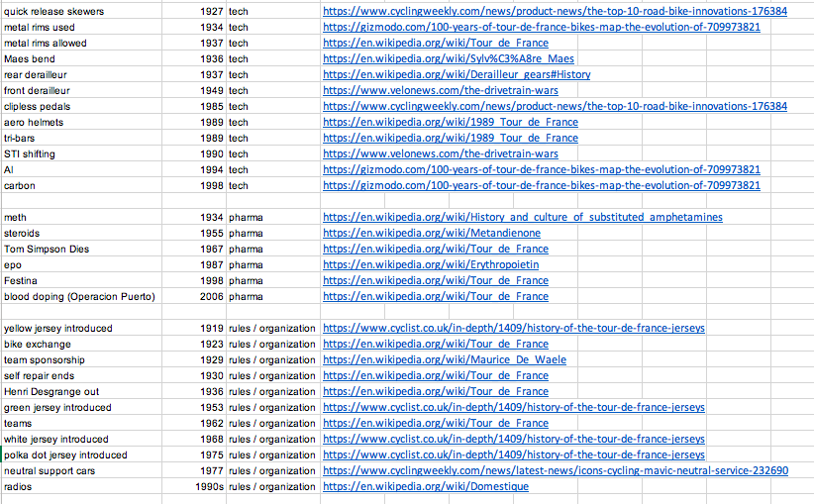Open the Tour_de_France link in the teams 1962 row
This screenshot has width=814, height=504.
click(x=436, y=423)
